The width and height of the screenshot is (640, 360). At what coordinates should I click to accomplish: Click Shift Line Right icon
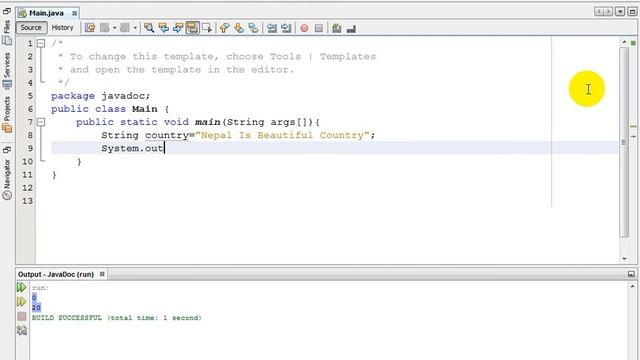click(286, 28)
